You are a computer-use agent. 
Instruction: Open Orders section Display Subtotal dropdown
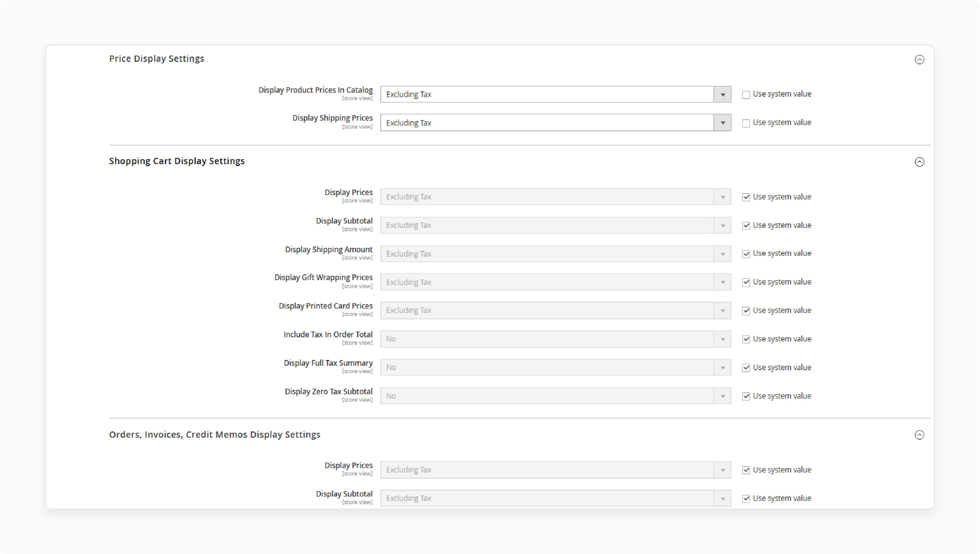pos(555,498)
